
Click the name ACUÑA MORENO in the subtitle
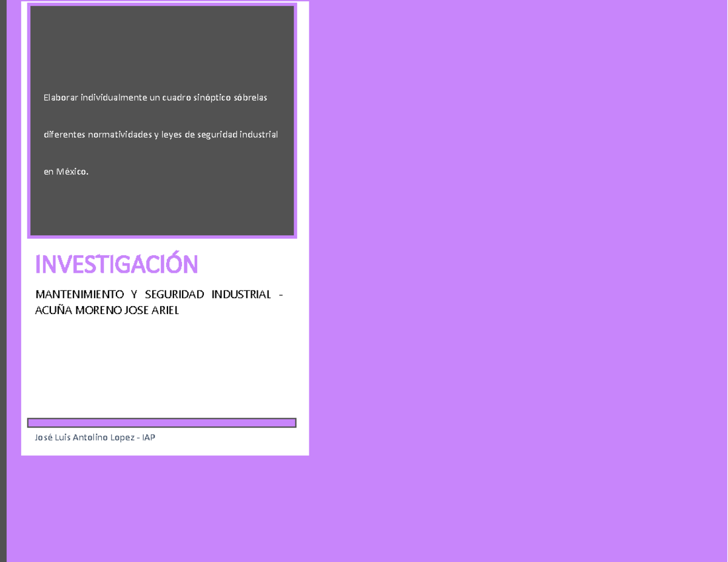point(78,310)
